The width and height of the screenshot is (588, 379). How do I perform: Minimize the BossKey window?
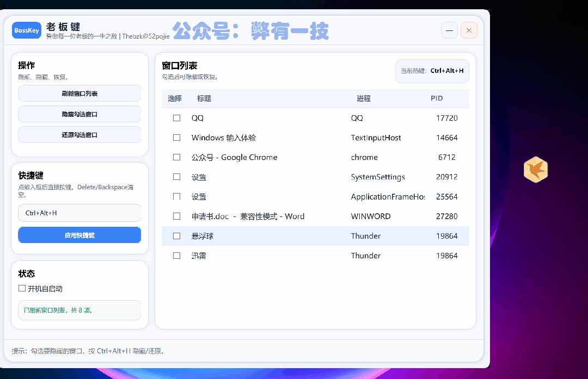pyautogui.click(x=449, y=30)
